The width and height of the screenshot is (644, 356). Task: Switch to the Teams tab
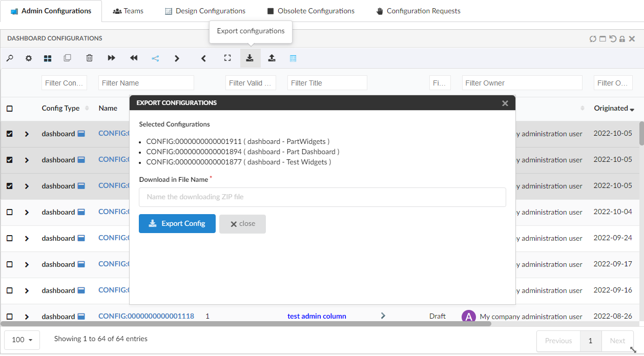click(x=128, y=11)
